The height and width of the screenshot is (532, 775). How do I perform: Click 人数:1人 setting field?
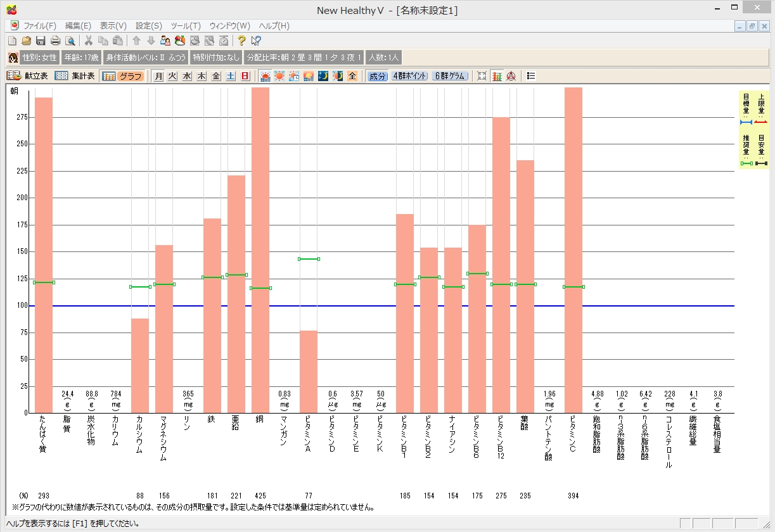(x=384, y=58)
